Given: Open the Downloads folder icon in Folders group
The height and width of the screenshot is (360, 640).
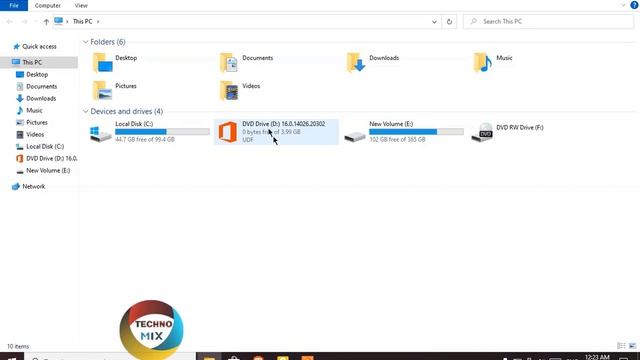Looking at the screenshot, I should (356, 62).
